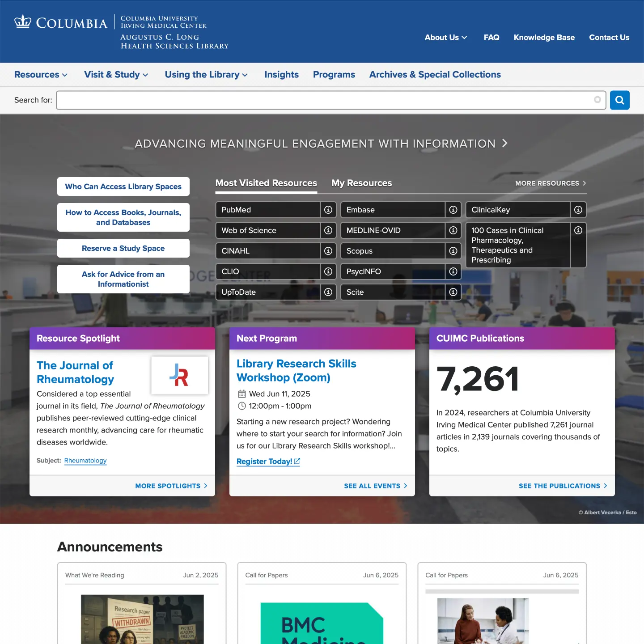Open the PsycINFO resource
The width and height of the screenshot is (644, 644).
click(x=393, y=271)
